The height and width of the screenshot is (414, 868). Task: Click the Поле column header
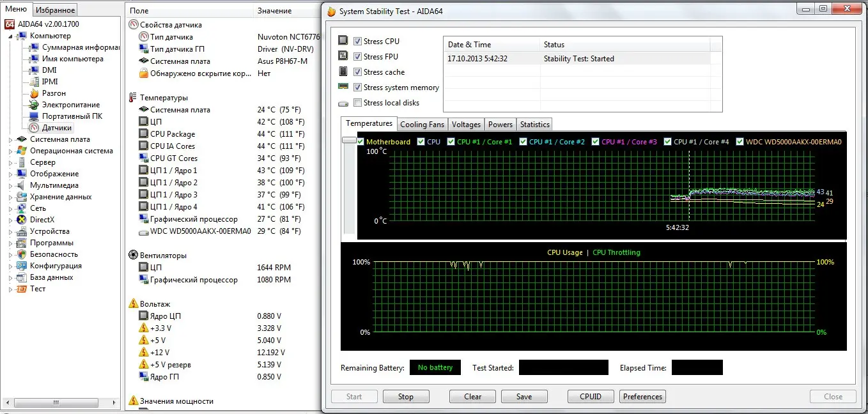pos(190,11)
